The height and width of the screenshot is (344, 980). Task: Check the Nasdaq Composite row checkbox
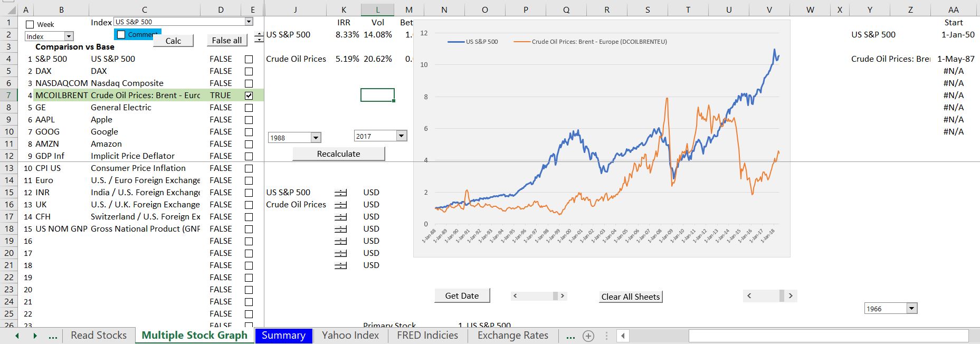[249, 83]
